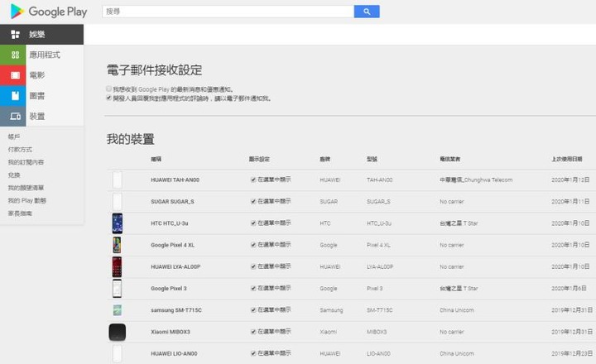Toggle developer reply email notification checkbox
The image size is (596, 364).
(x=108, y=98)
